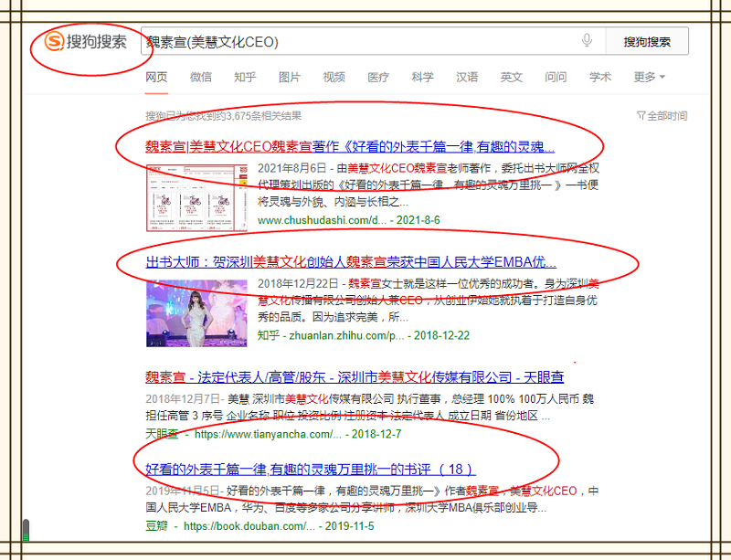
Task: Select the 医疗 tab
Action: [x=378, y=78]
